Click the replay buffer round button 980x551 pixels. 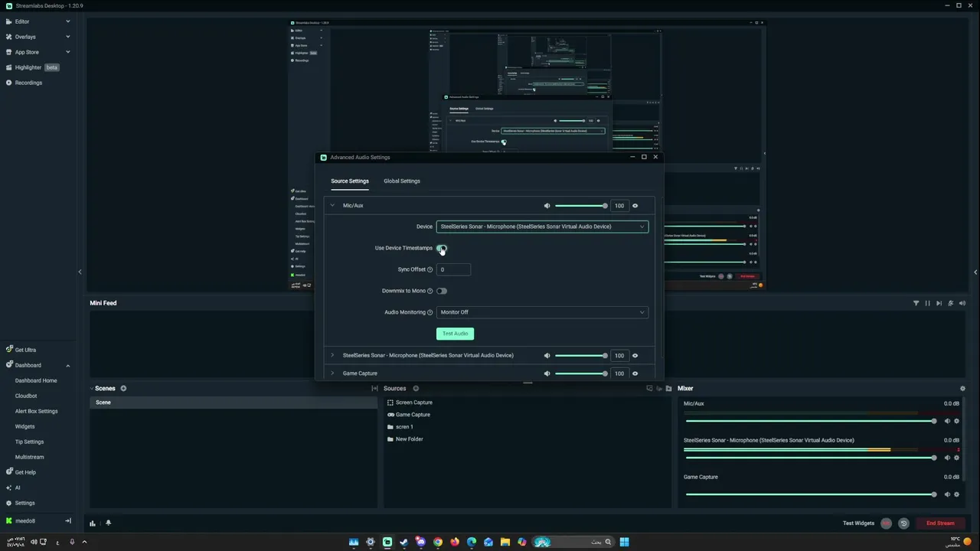coord(903,523)
